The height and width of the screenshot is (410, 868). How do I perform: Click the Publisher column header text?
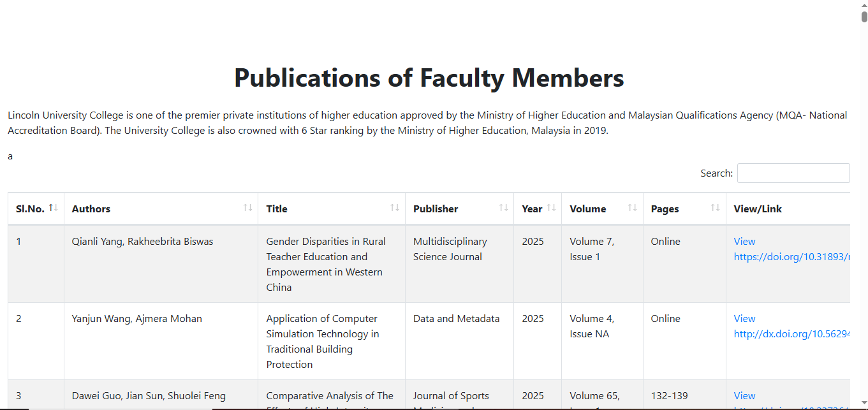coord(436,209)
